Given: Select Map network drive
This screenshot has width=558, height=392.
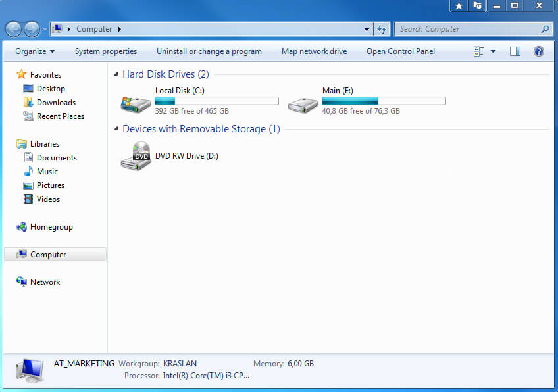Looking at the screenshot, I should [314, 51].
